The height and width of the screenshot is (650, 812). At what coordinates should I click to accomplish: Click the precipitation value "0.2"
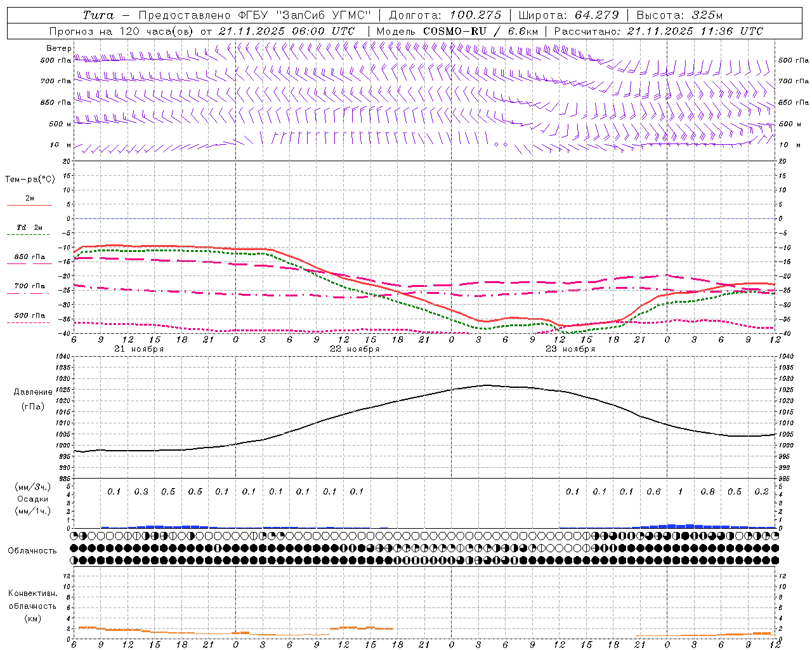click(761, 491)
